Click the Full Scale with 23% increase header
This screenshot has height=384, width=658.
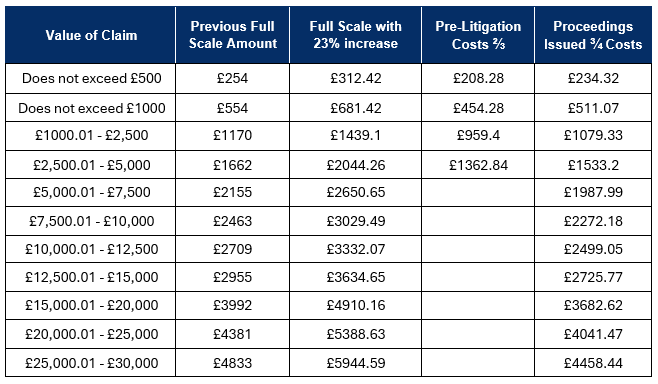355,35
